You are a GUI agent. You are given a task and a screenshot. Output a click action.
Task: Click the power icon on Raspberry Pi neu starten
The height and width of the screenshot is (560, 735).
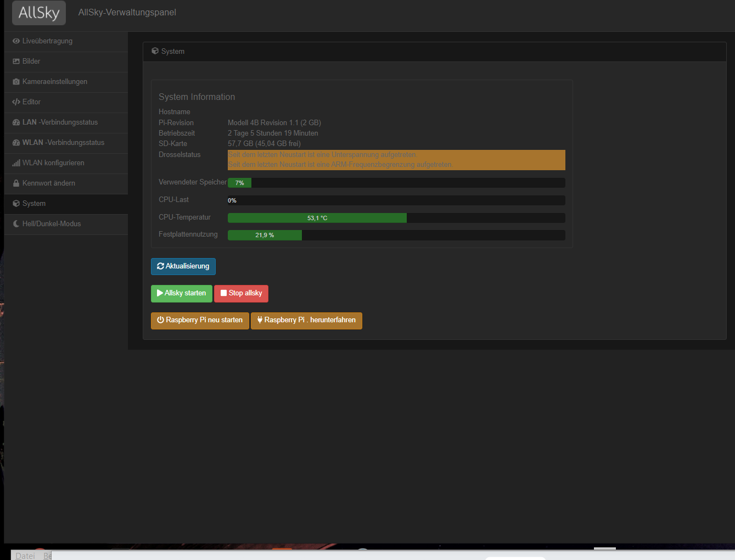pyautogui.click(x=161, y=320)
